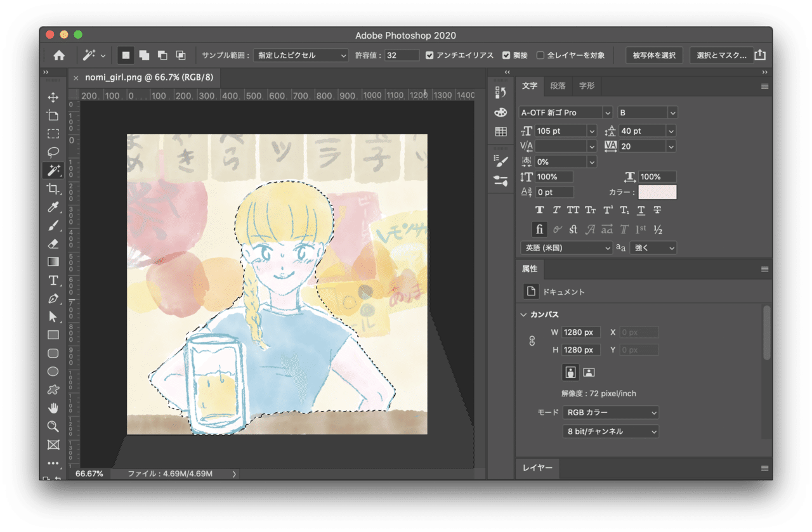The height and width of the screenshot is (532, 812).
Task: Collapse the カンバス section
Action: click(x=523, y=315)
